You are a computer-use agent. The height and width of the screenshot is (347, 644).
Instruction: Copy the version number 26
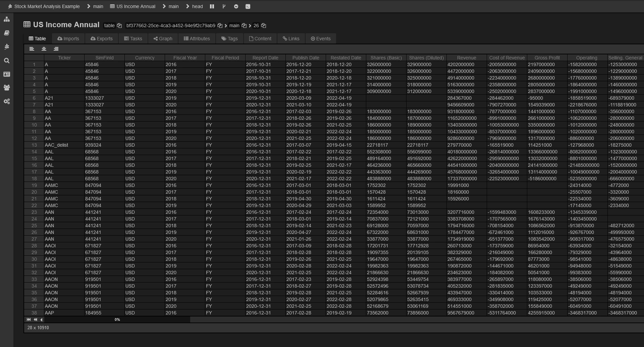tap(264, 26)
